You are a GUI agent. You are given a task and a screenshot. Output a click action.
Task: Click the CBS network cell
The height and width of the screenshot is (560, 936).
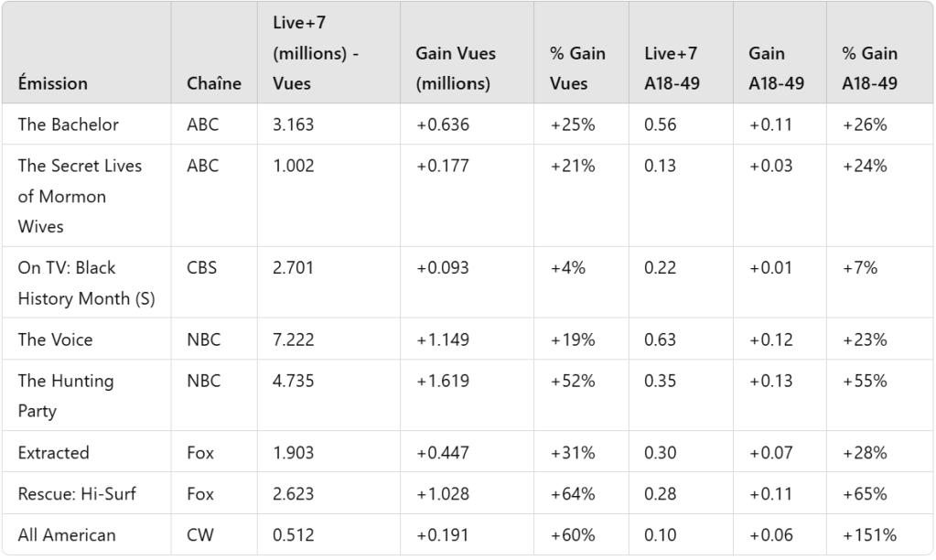pos(202,268)
